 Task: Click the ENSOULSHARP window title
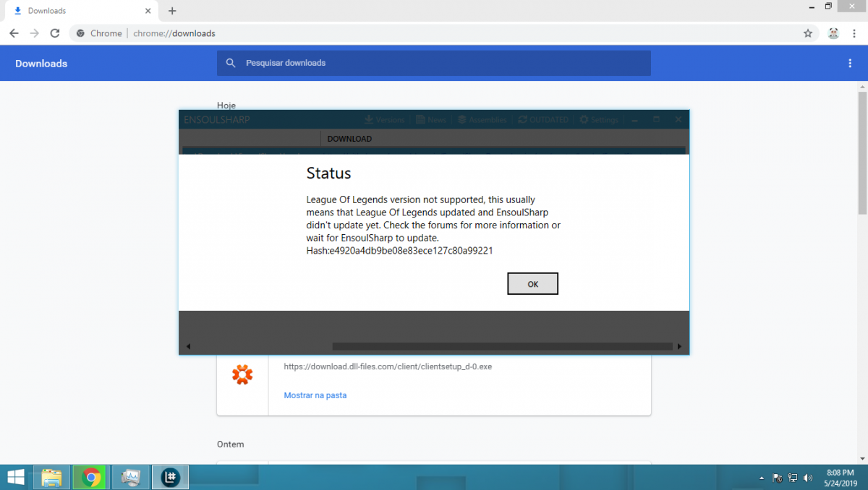217,120
